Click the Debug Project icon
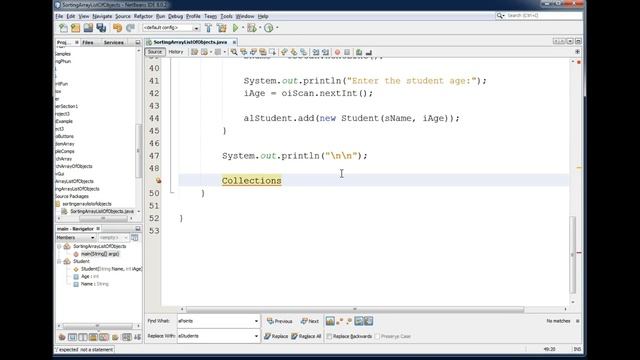The width and height of the screenshot is (640, 360). (252, 28)
